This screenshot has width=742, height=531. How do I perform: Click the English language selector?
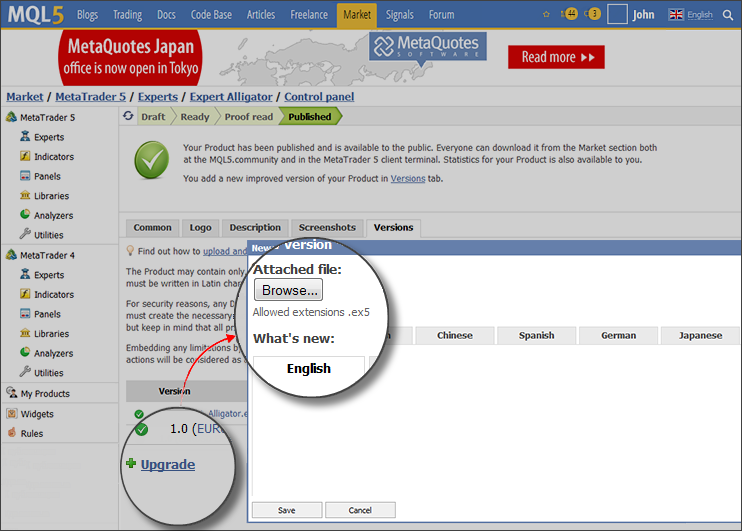pos(699,15)
